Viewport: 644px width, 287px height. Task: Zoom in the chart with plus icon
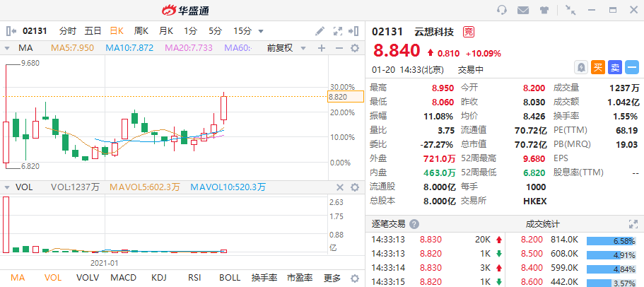click(x=322, y=49)
